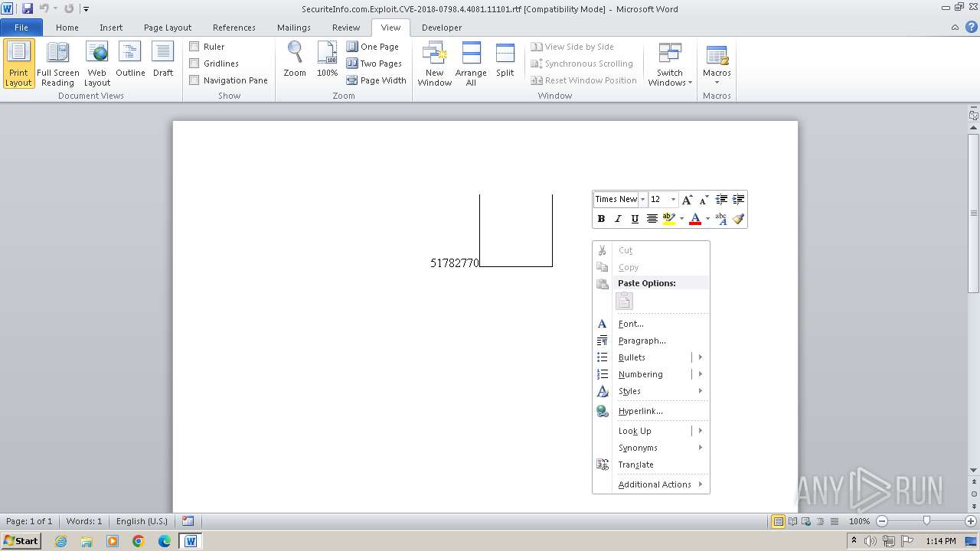Switch to Outline view
Viewport: 980px width, 551px height.
click(x=130, y=60)
